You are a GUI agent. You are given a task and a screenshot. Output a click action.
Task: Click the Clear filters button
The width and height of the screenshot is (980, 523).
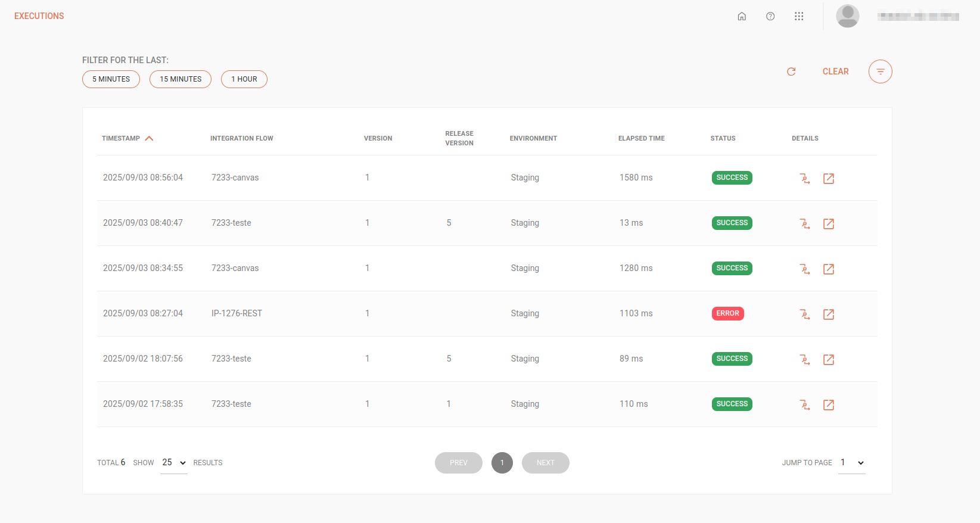click(x=835, y=71)
